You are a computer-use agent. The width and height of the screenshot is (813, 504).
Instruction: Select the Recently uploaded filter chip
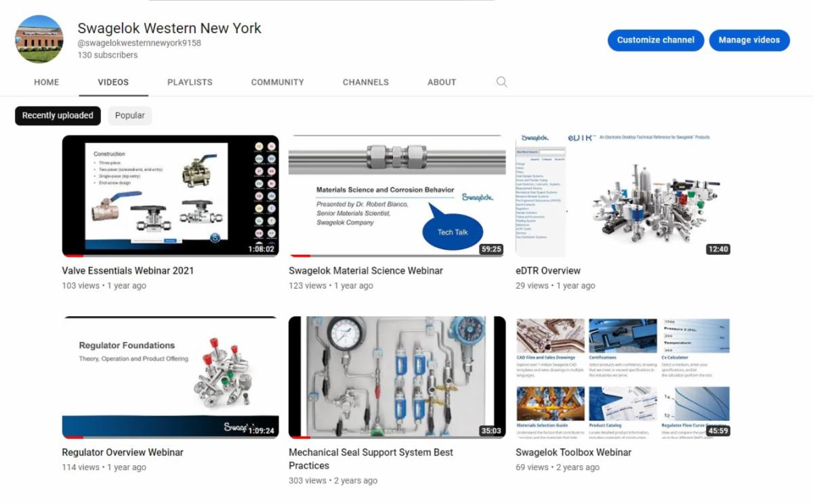(x=58, y=116)
